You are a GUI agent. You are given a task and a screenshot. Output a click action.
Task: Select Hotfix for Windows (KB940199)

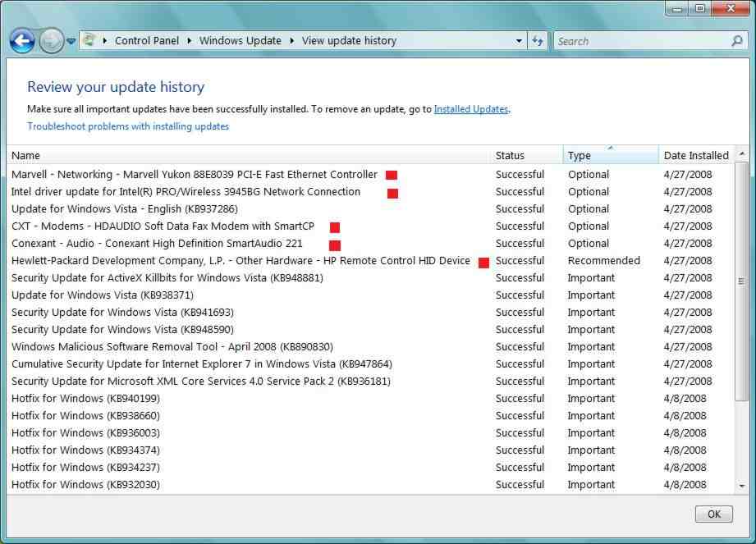(x=370, y=399)
